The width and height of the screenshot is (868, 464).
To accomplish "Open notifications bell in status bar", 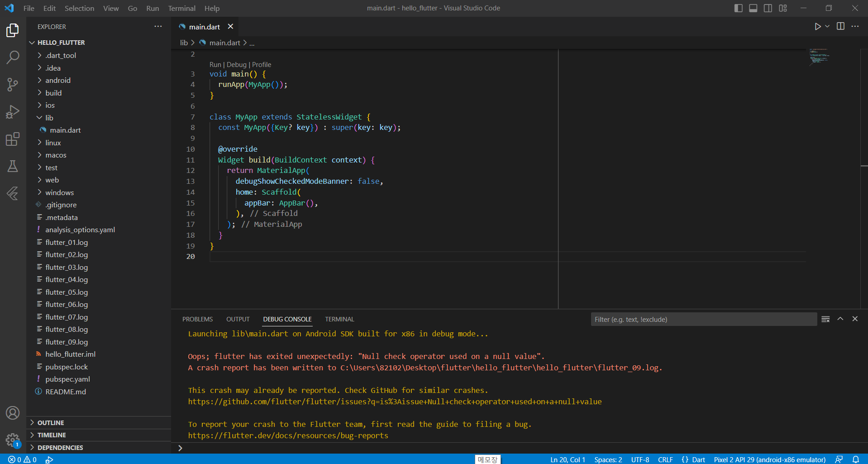I will click(x=856, y=459).
